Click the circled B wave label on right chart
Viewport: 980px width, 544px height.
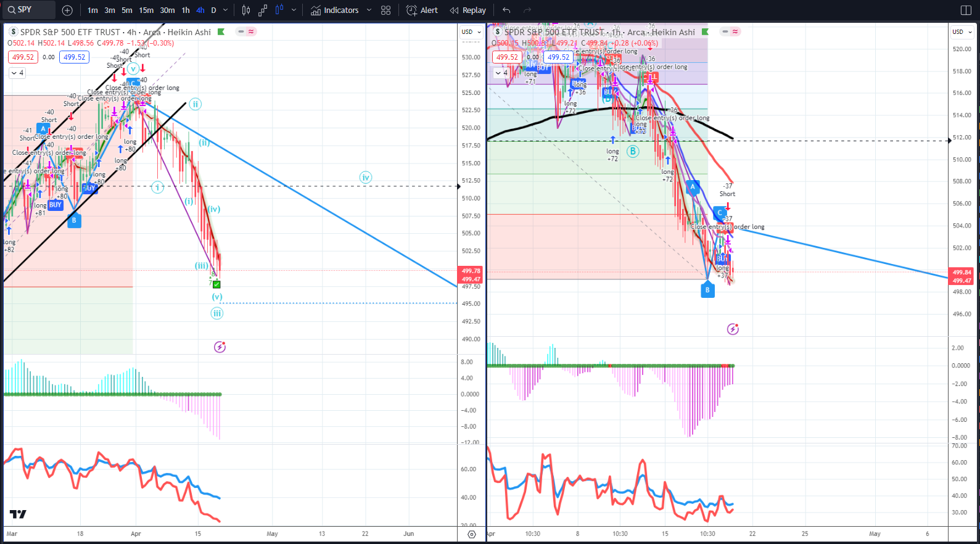click(633, 151)
